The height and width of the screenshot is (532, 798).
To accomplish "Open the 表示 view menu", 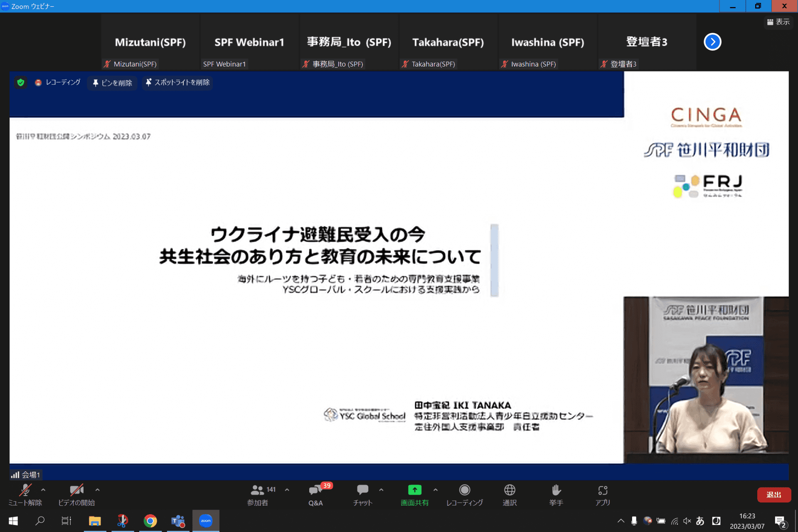I will (778, 22).
